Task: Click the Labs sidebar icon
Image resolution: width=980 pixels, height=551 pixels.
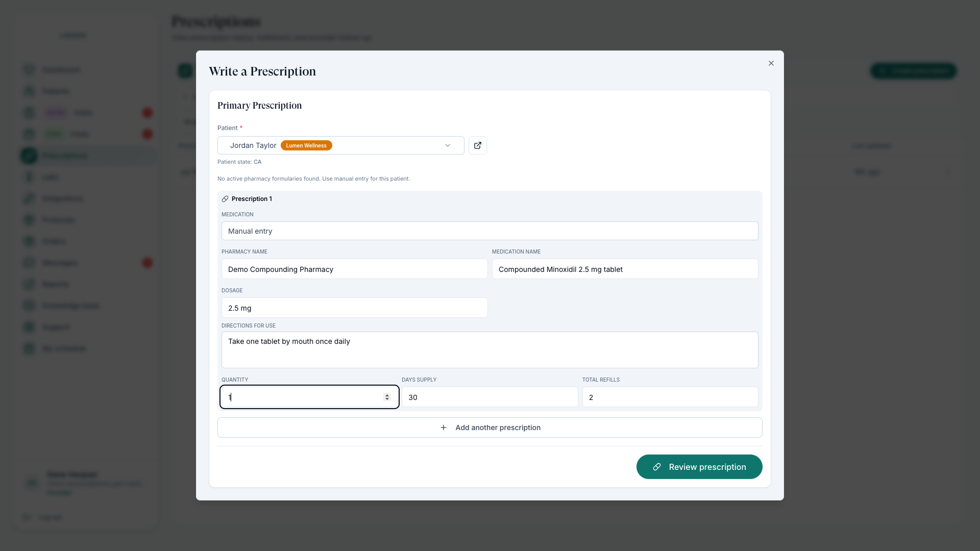Action: [29, 177]
